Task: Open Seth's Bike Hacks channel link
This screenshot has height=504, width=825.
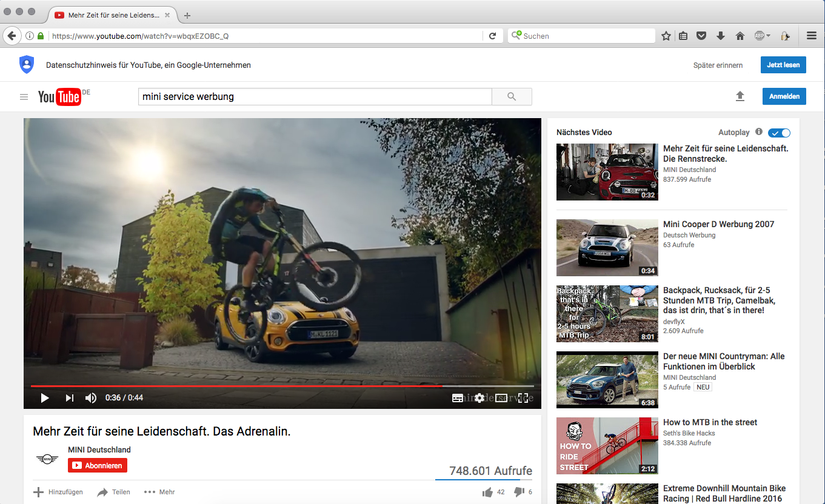Action: (x=689, y=433)
